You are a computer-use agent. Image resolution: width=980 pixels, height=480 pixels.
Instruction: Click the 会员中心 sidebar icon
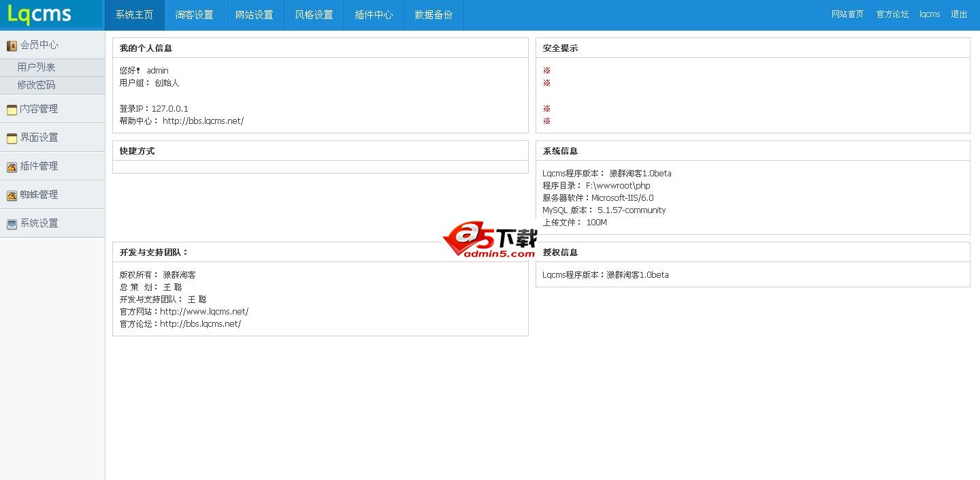12,46
